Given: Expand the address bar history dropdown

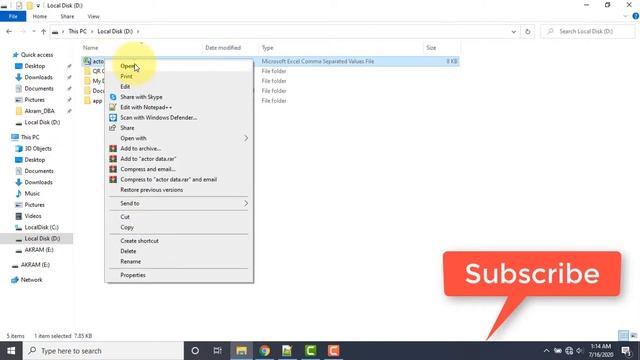Looking at the screenshot, I should (513, 31).
